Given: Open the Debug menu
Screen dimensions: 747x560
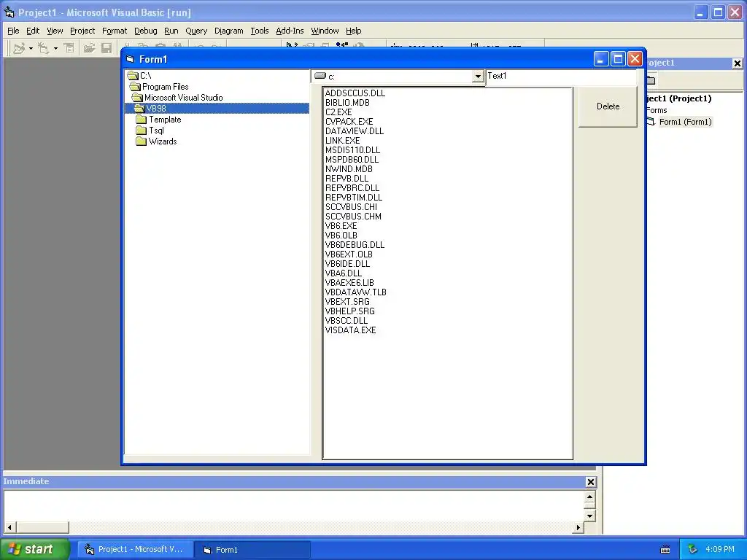Looking at the screenshot, I should pos(146,31).
